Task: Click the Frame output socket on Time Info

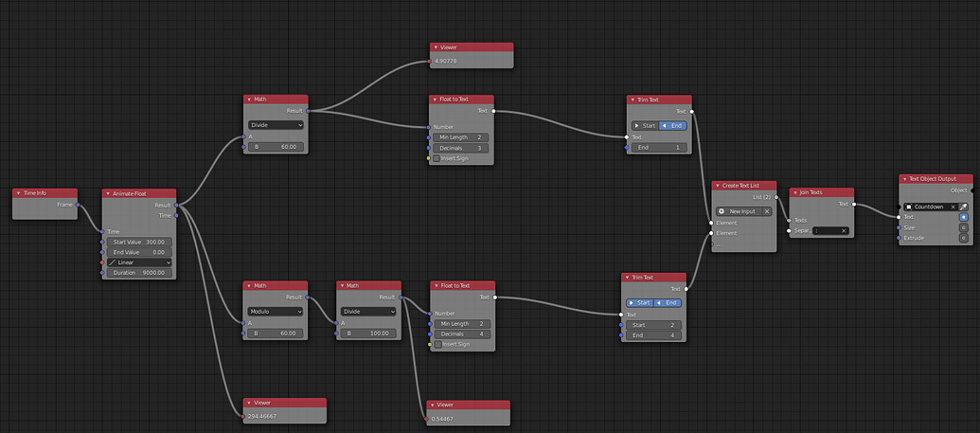Action: click(x=78, y=205)
